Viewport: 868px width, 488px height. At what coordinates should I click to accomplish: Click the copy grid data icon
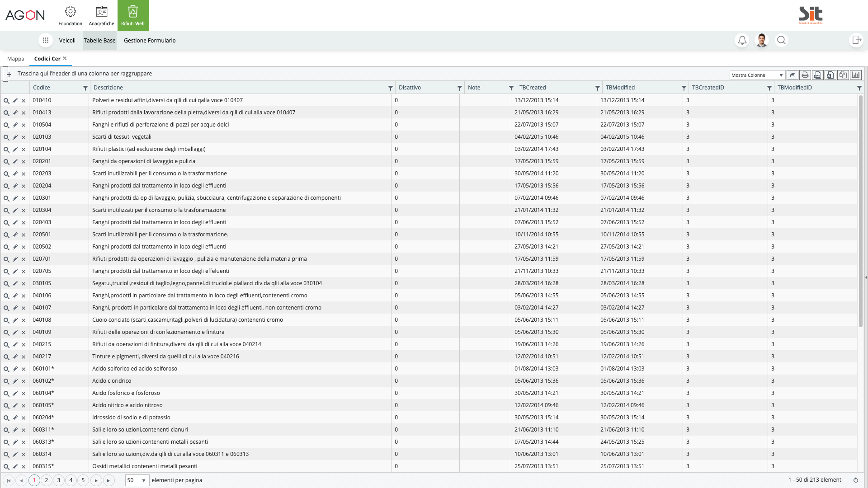pos(844,75)
